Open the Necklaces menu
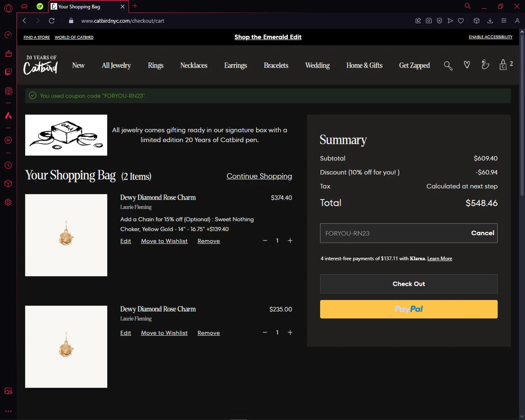 coord(194,65)
